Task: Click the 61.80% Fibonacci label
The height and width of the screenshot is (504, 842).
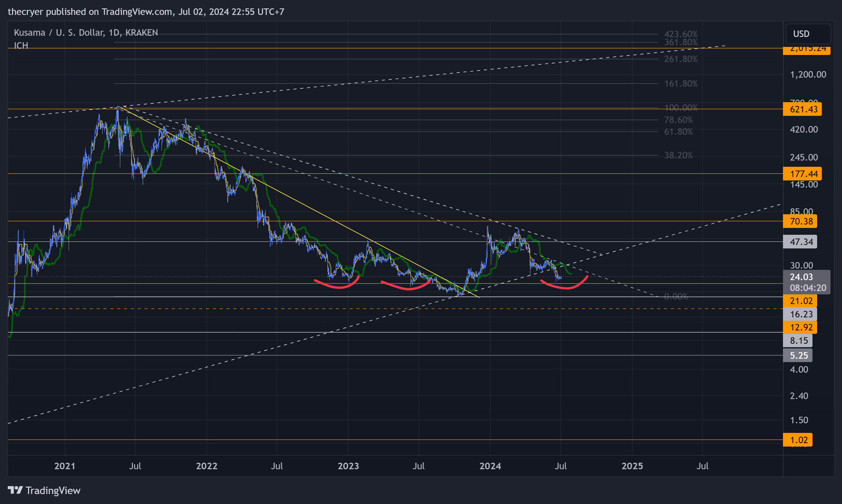Action: 678,131
